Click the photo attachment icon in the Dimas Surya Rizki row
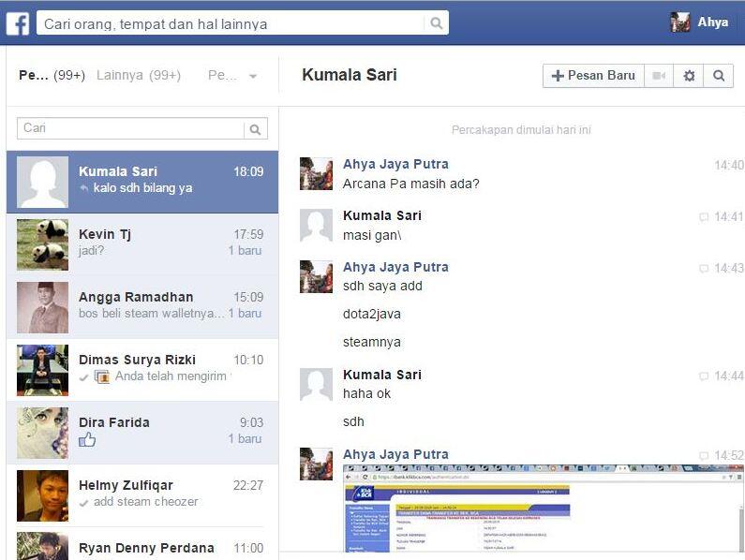The image size is (745, 560). (x=102, y=376)
